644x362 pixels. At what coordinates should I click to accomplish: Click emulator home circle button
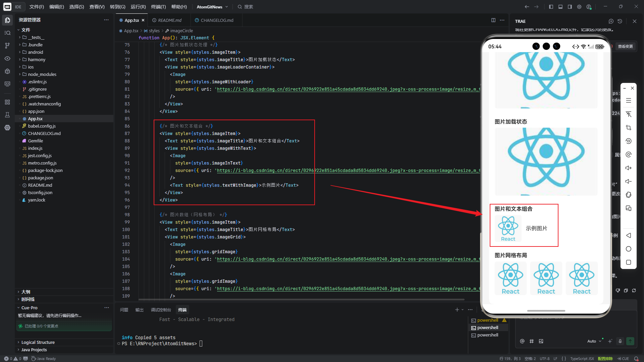629,249
